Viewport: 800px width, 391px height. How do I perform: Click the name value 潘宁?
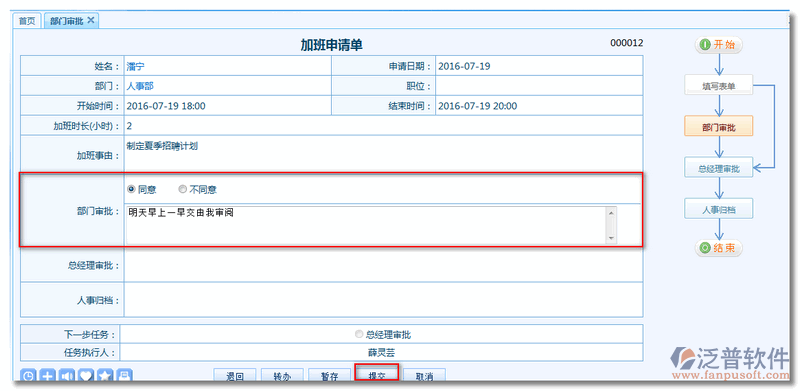click(x=136, y=66)
